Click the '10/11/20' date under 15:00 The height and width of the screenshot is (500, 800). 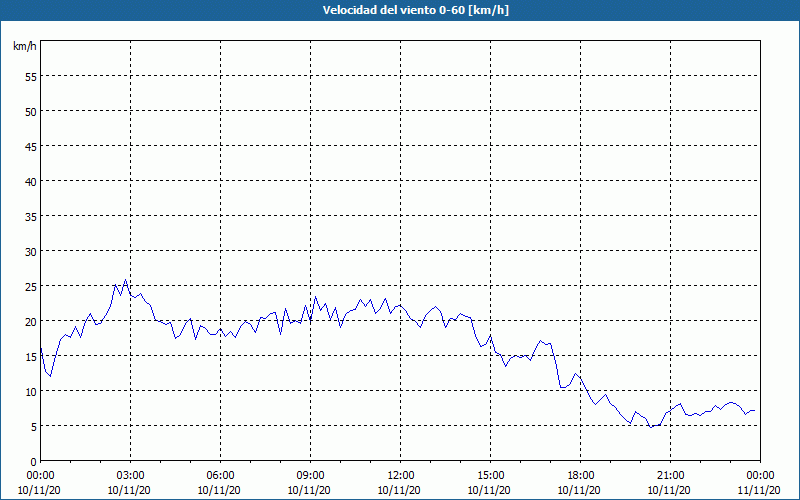point(489,490)
